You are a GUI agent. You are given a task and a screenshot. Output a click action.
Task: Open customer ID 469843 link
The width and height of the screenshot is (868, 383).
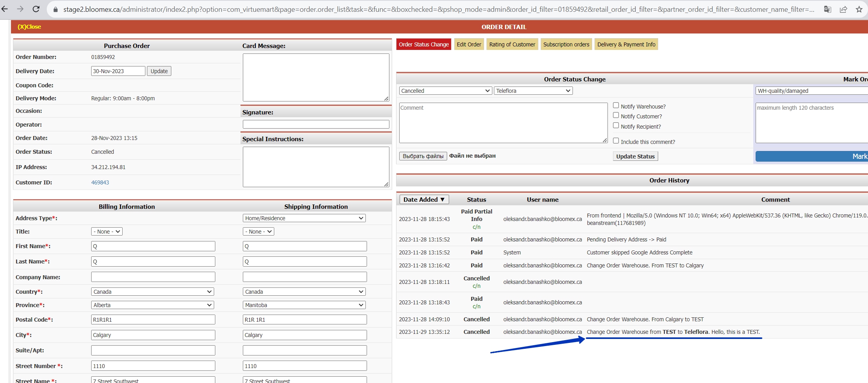click(x=100, y=182)
